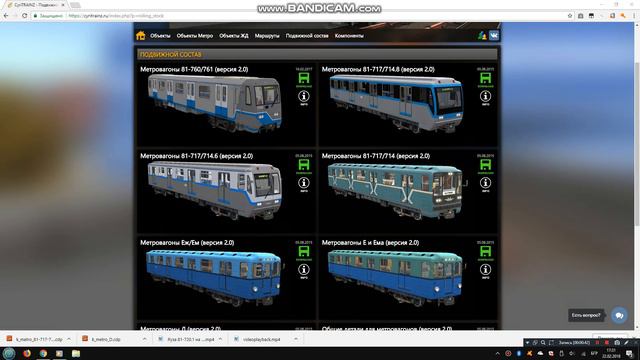Screen dimensions: 640x360
Task: Reload the page with the refresh icon
Action: (24, 16)
